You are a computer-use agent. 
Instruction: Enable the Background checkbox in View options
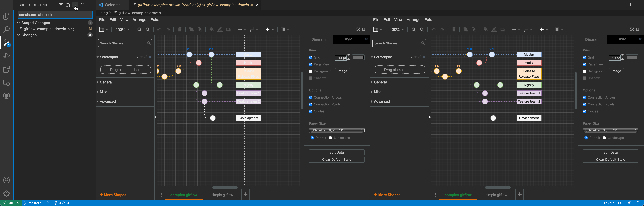click(311, 71)
